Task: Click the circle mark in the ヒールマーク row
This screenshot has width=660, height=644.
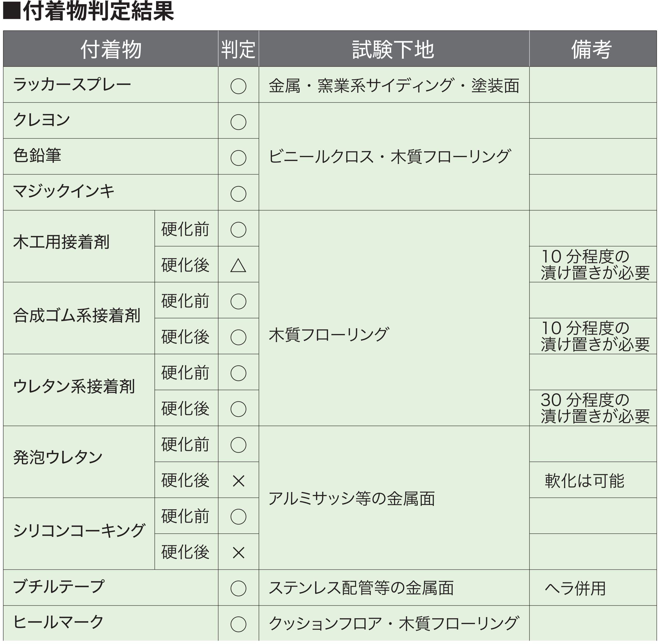Action: pos(238,624)
